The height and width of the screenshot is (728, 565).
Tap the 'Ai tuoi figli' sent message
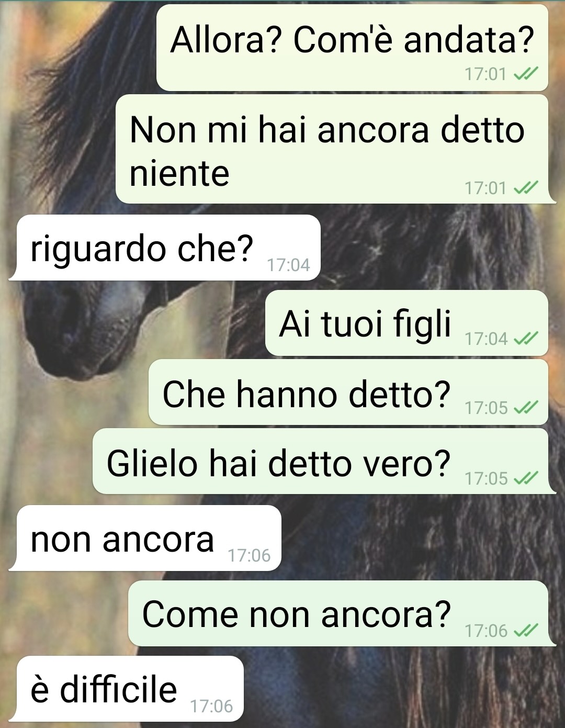[406, 323]
